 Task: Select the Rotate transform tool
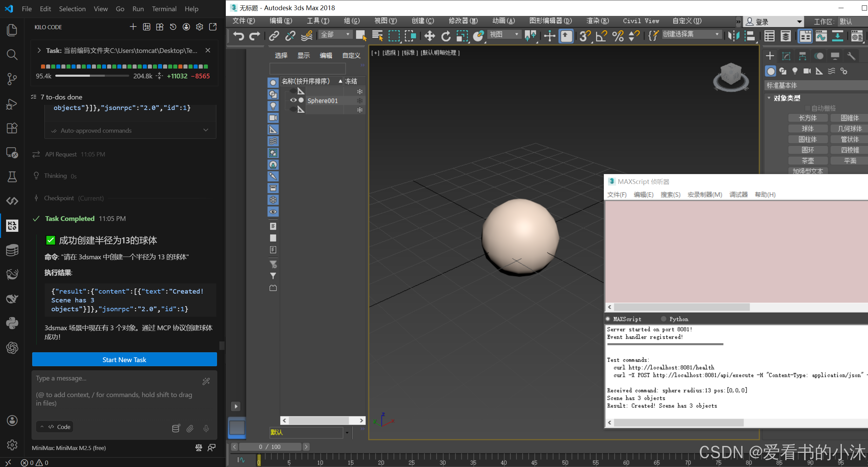(x=446, y=36)
